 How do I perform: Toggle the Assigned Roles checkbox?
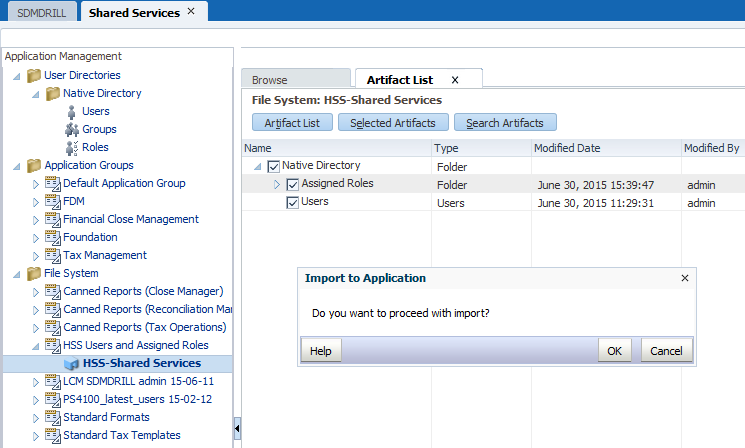point(293,184)
